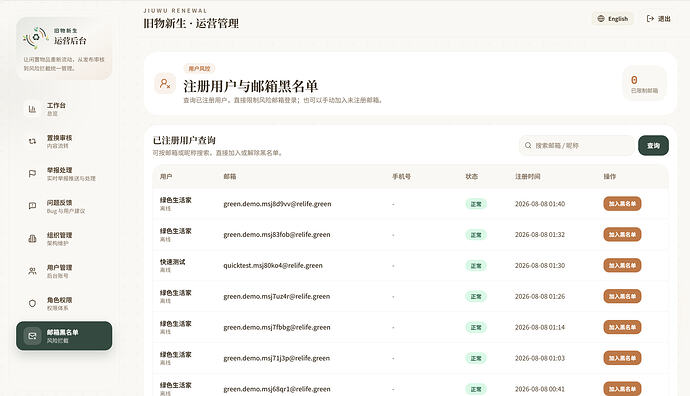Viewport: 690px width, 396px height.
Task: Click the 邮箱 column header
Action: coord(230,176)
